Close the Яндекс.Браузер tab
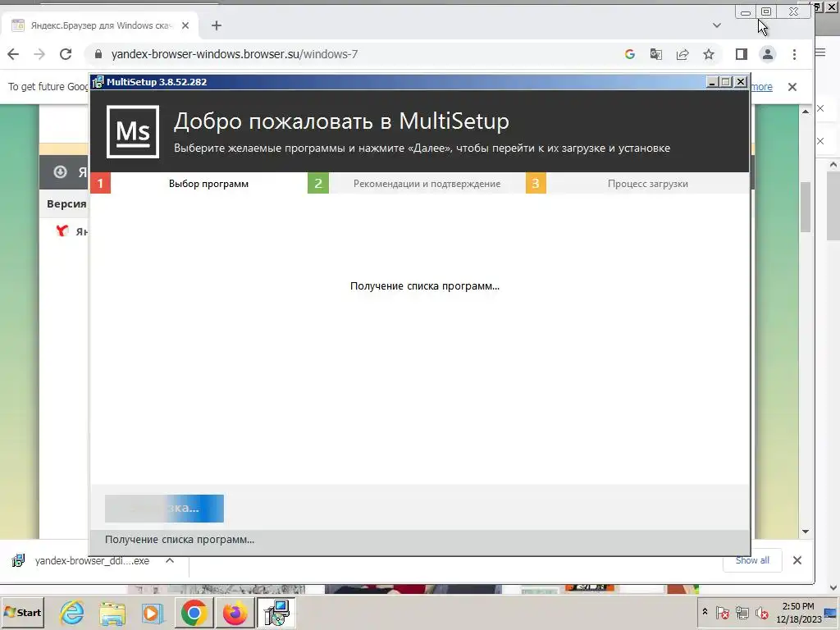 tap(185, 25)
